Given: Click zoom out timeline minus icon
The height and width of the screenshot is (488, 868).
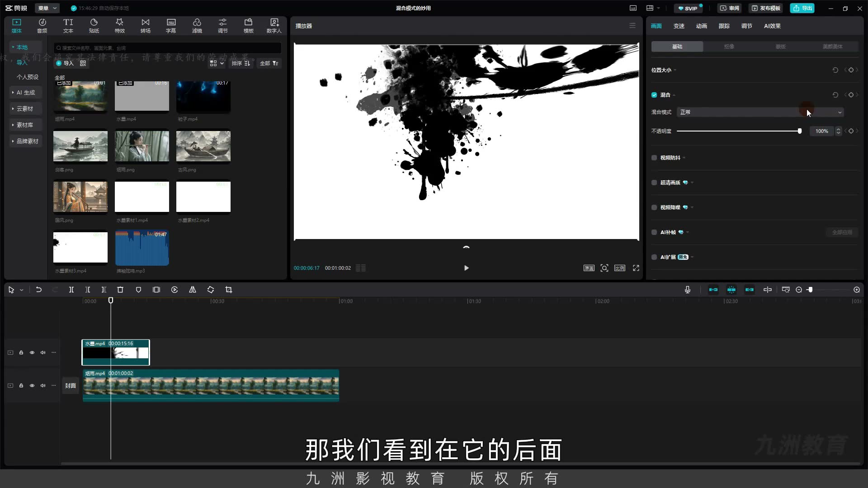Looking at the screenshot, I should pyautogui.click(x=799, y=290).
